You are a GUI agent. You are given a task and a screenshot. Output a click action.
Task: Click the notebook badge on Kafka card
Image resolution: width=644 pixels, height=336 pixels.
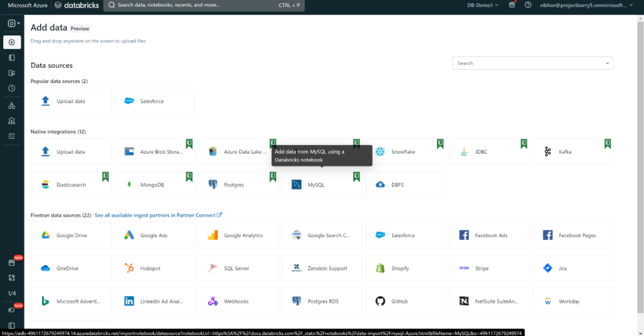pyautogui.click(x=608, y=144)
